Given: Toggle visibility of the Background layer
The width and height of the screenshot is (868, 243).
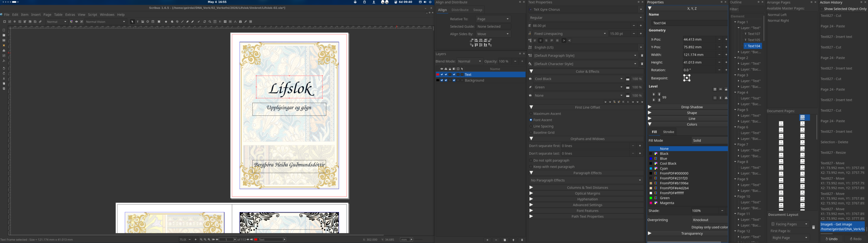Looking at the screenshot, I should click(x=441, y=80).
